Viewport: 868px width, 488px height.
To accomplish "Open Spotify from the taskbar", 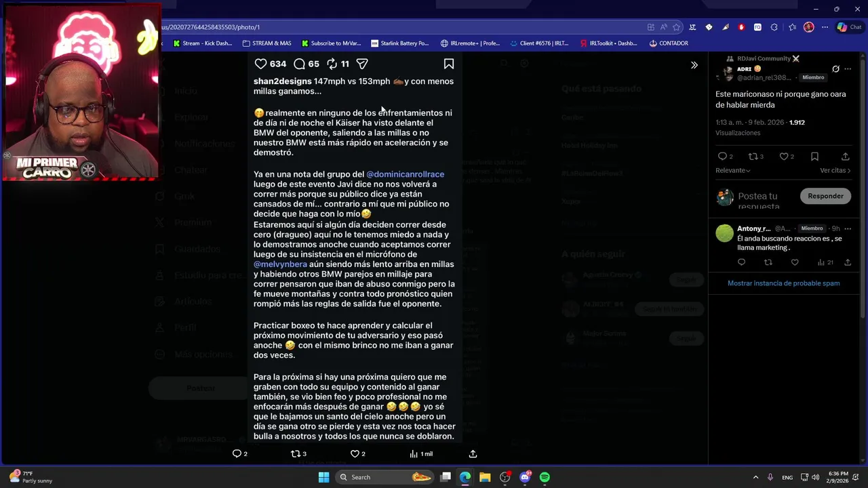I will pyautogui.click(x=545, y=477).
